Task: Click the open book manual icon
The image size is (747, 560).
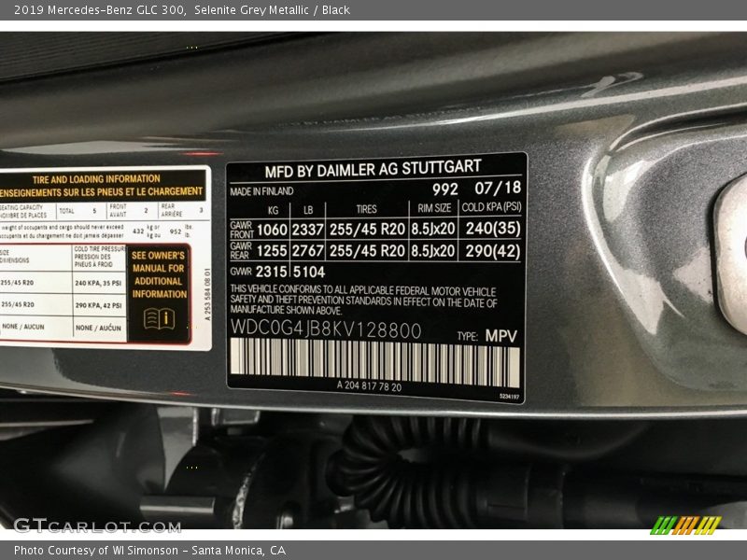Action: point(159,318)
